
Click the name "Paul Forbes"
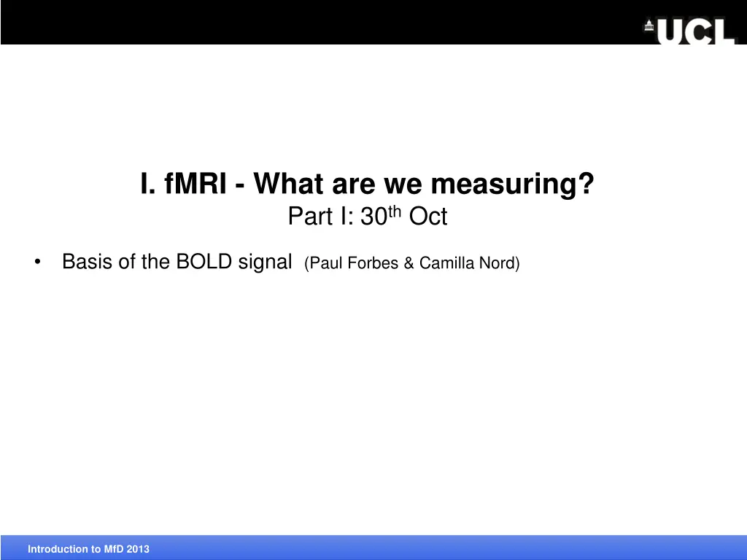(x=350, y=263)
